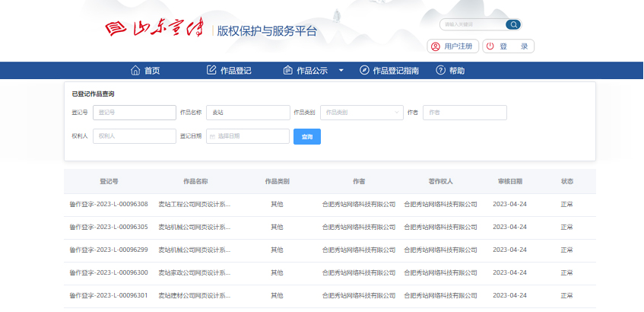Screen dimensions: 644x312
Task: Click the Shandong Xuanchuan site logo
Action: [x=157, y=29]
